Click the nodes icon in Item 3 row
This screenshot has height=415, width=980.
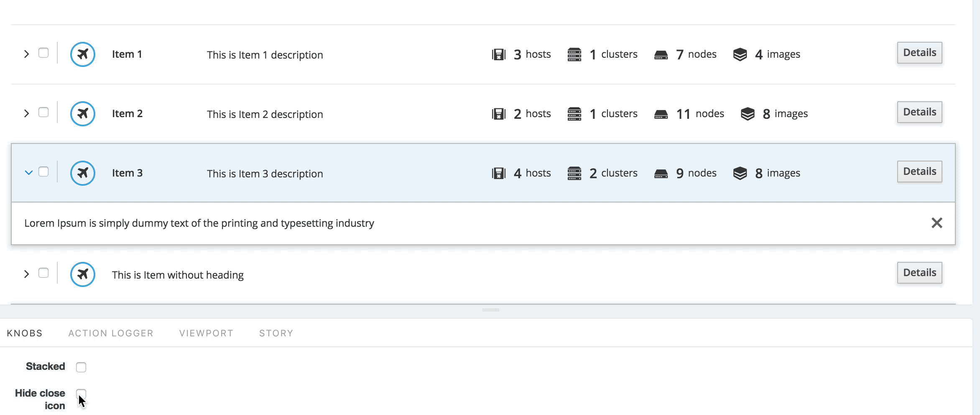tap(661, 174)
